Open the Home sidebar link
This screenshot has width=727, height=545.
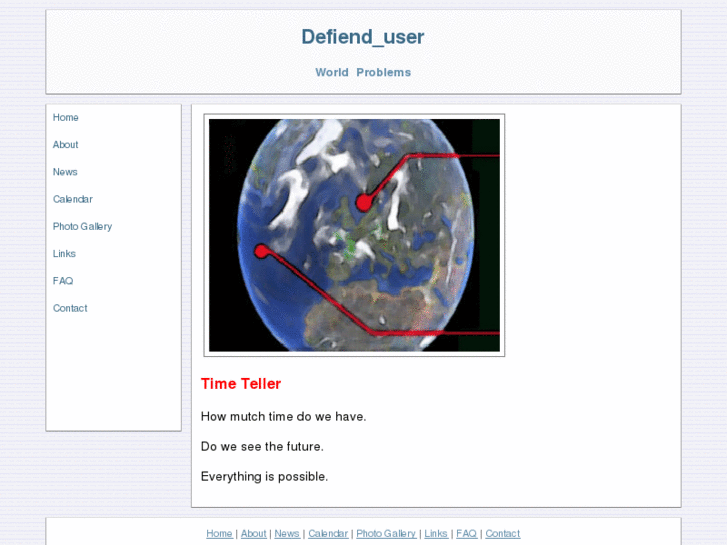(x=65, y=117)
